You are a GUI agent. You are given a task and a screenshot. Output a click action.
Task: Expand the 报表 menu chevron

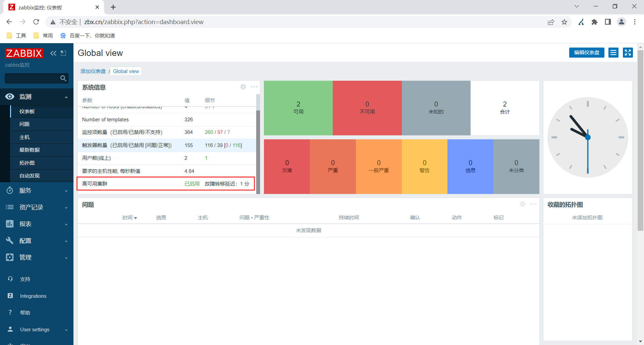66,224
